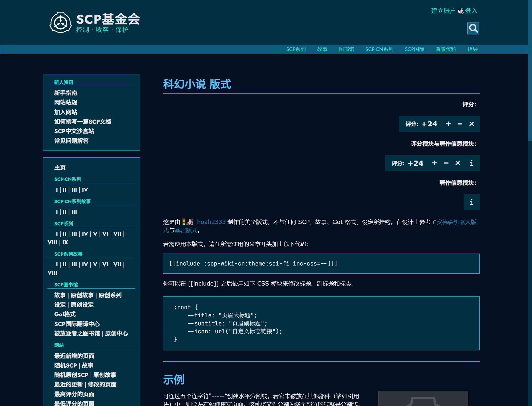Image resolution: width=532 pixels, height=406 pixels.
Task: Click 随机SCP in the sidebar
Action: tap(66, 366)
